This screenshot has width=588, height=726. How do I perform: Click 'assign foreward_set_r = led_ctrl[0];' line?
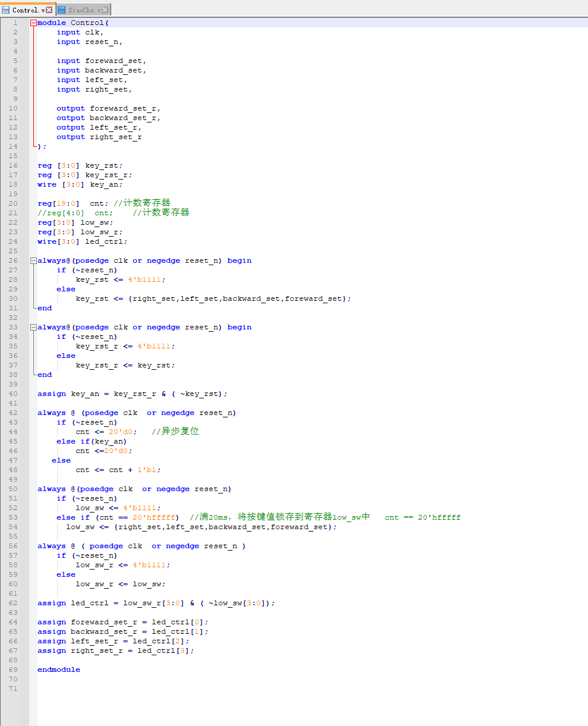(x=123, y=622)
